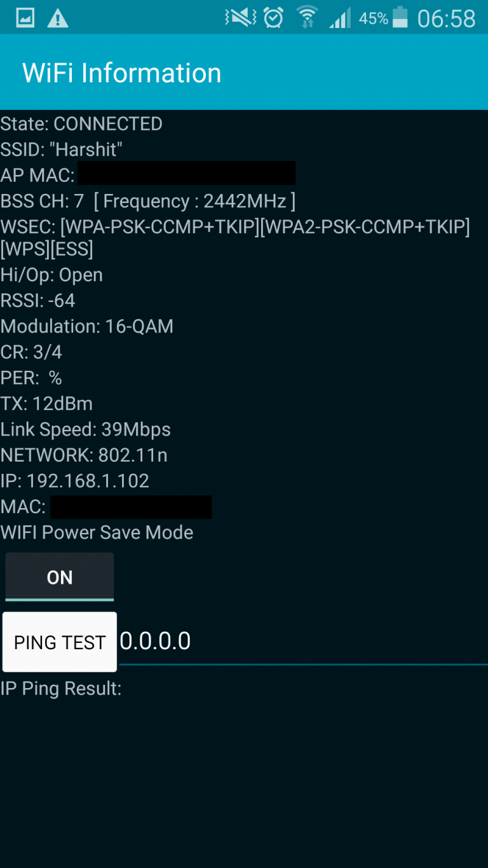
Task: Click the PING TEST button
Action: click(x=60, y=642)
